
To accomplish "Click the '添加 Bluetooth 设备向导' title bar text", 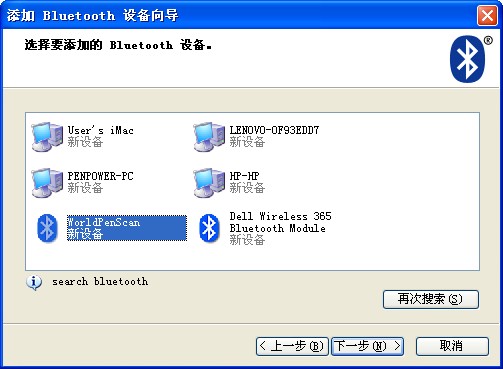I will (92, 15).
